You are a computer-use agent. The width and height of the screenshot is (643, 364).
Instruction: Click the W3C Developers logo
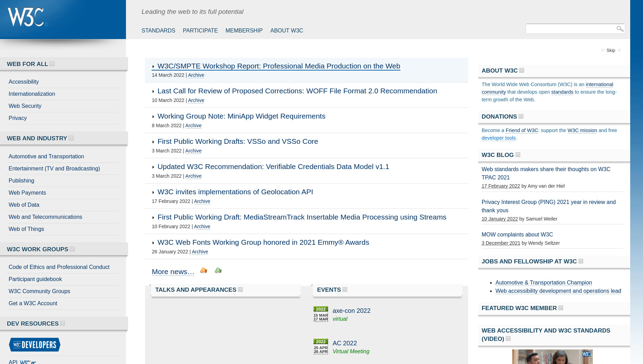tap(35, 345)
